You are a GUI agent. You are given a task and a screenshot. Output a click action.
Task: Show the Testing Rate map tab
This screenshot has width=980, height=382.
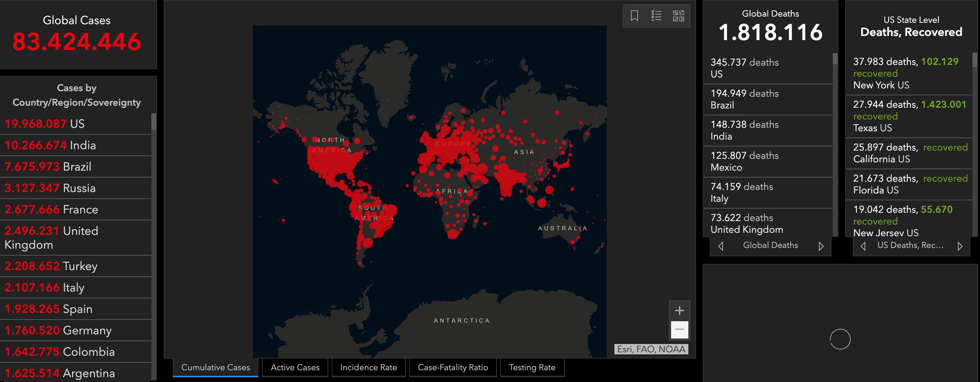[532, 367]
